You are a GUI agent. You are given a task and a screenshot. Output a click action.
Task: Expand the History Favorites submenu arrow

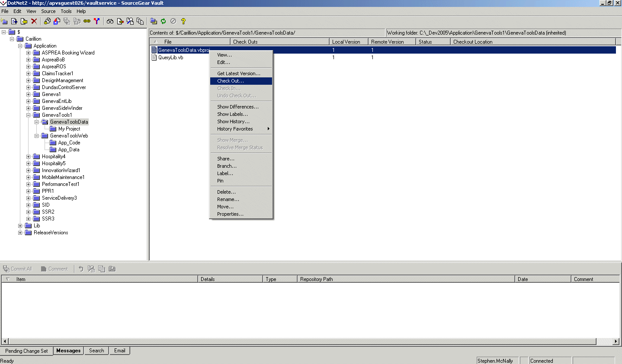point(269,129)
